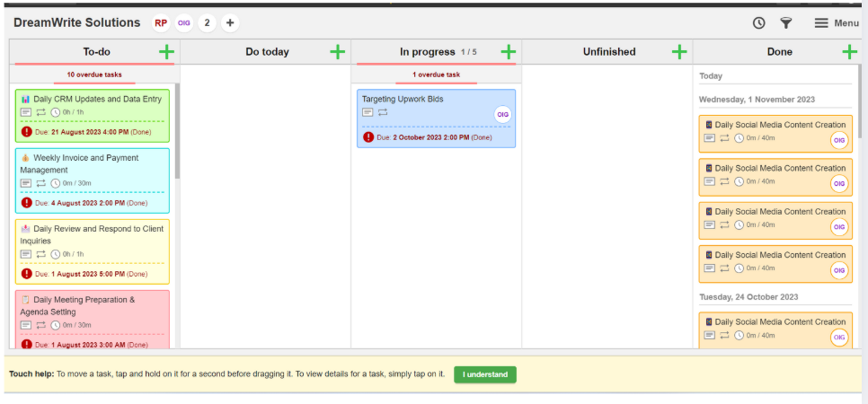Click the plus icon in the In progress column
The width and height of the screenshot is (868, 404).
pyautogui.click(x=508, y=52)
